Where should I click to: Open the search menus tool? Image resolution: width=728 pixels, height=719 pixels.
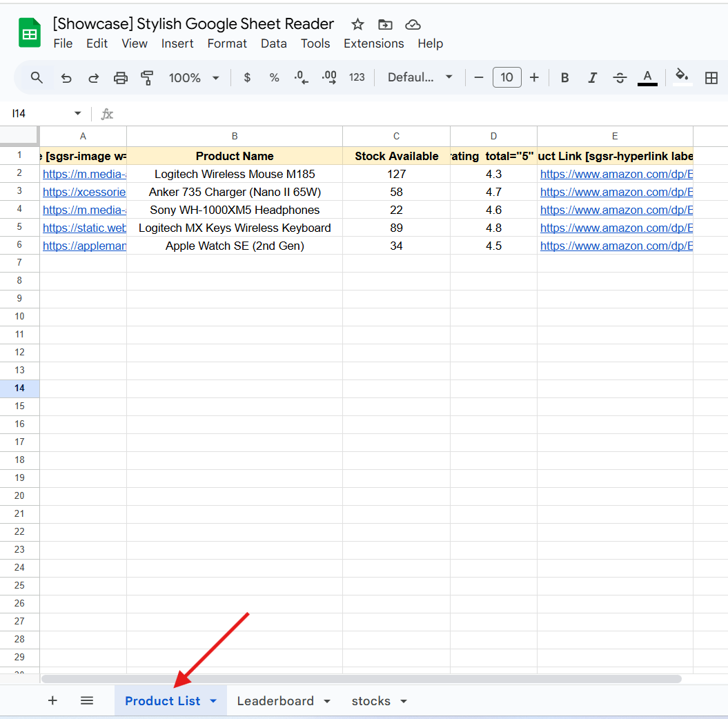[x=37, y=77]
